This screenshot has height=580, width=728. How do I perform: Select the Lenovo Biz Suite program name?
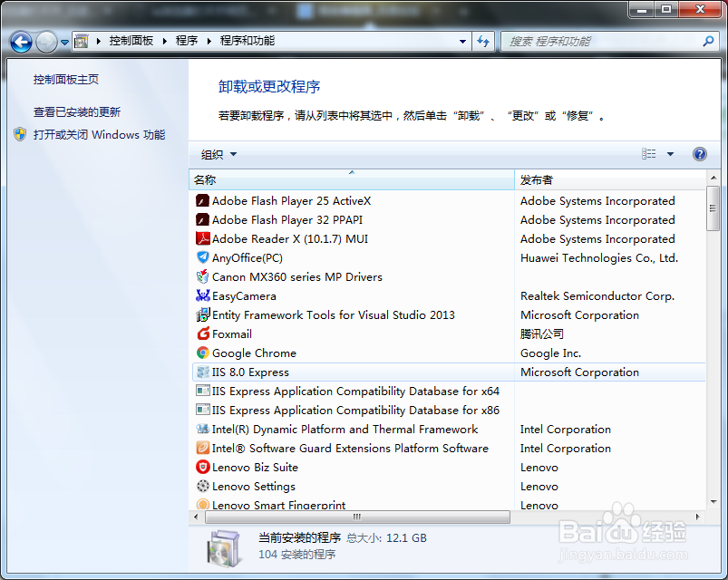tap(255, 468)
